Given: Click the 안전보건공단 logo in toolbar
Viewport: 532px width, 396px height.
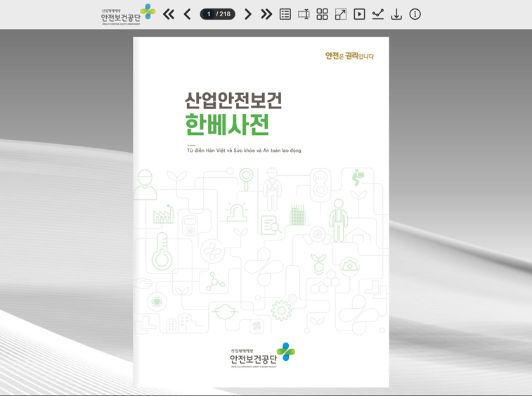Looking at the screenshot, I should [x=128, y=14].
